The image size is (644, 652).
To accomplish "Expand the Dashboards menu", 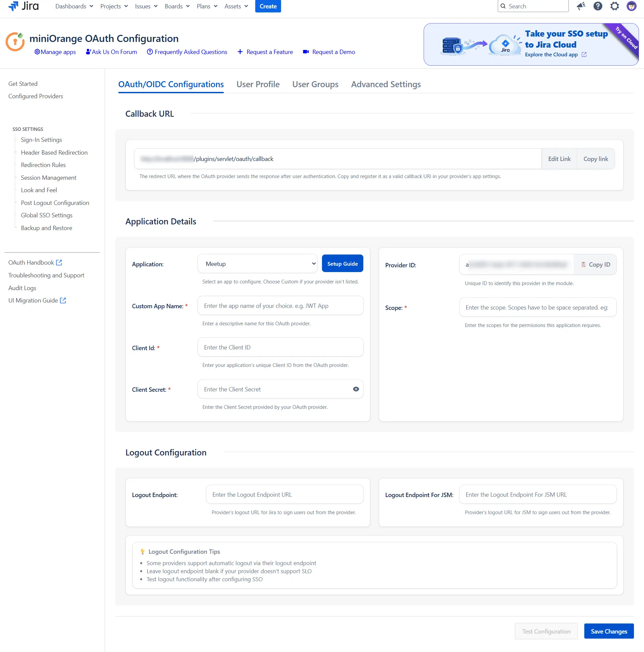I will (74, 6).
